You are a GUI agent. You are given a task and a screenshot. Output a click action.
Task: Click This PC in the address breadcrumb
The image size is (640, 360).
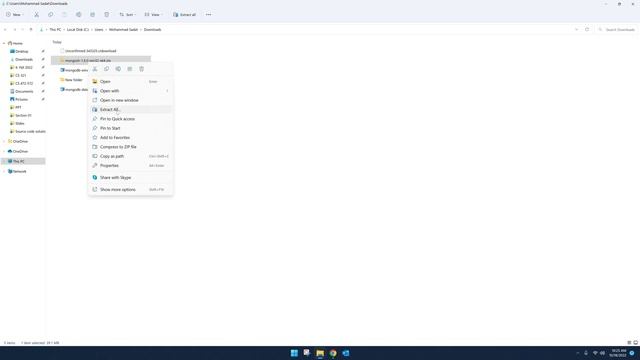pos(55,30)
